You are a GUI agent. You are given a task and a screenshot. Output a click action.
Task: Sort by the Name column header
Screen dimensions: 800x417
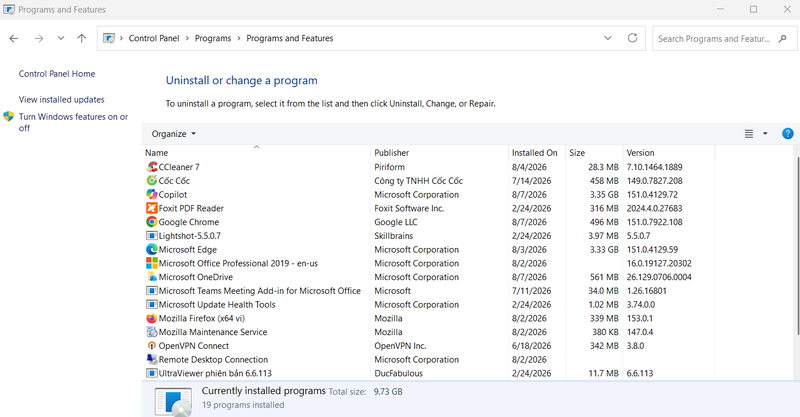(x=256, y=152)
